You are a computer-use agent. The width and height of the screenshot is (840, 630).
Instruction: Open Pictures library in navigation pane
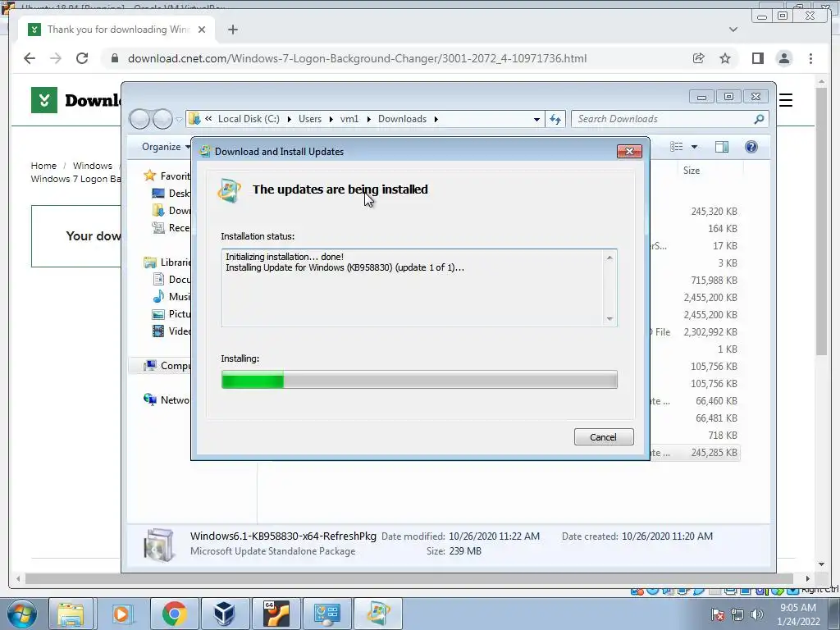[x=171, y=314]
